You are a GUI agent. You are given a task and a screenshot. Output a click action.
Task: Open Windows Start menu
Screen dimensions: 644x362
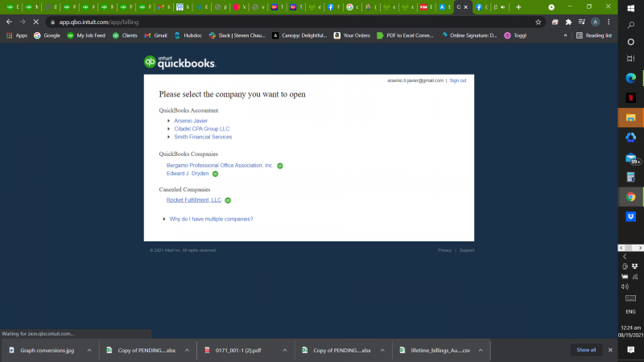[631, 8]
